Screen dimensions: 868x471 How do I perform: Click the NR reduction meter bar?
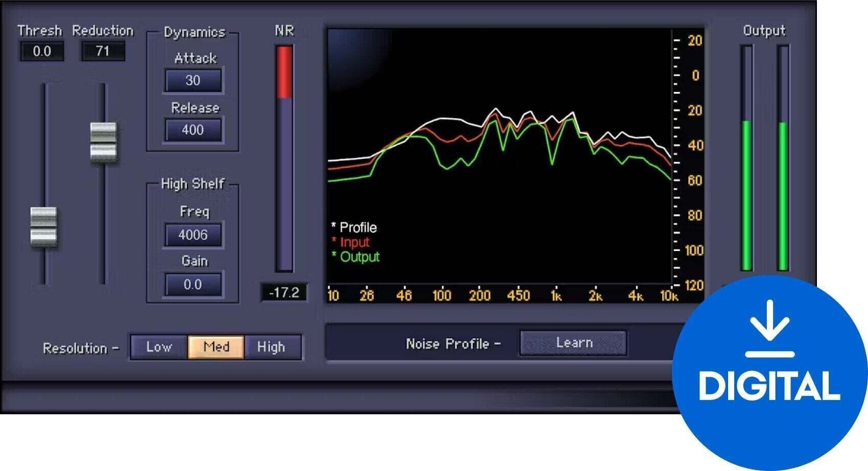[284, 158]
